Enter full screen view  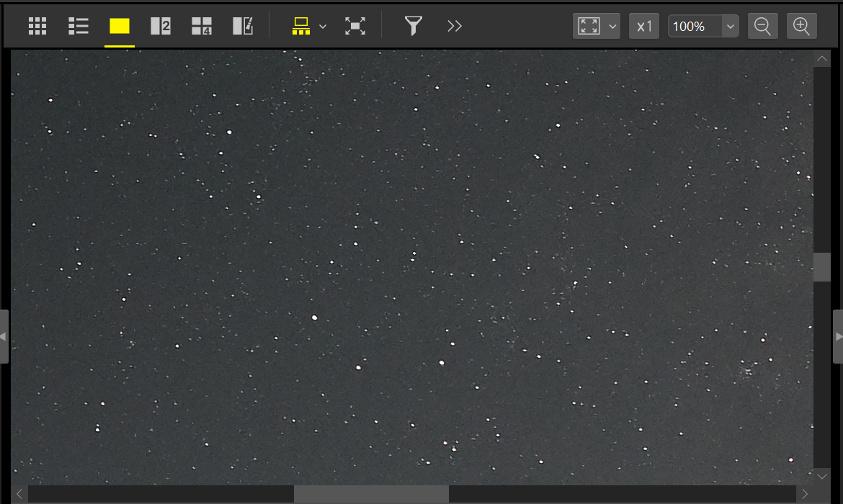pos(355,27)
